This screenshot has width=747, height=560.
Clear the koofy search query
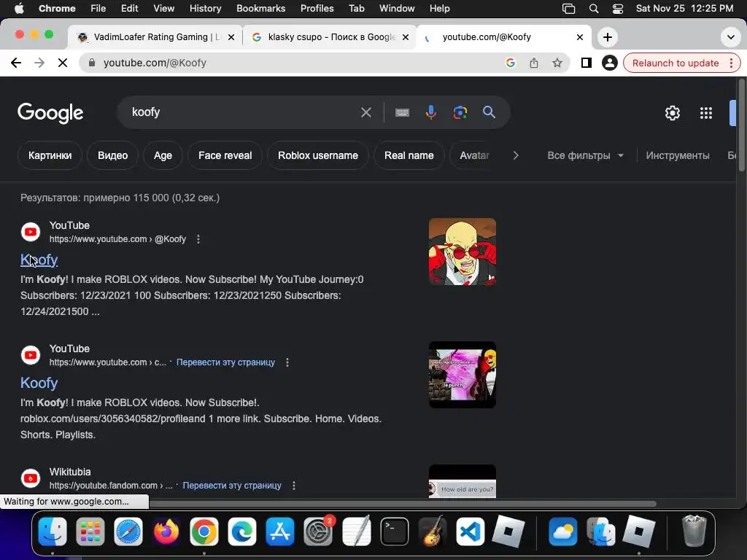(x=366, y=112)
